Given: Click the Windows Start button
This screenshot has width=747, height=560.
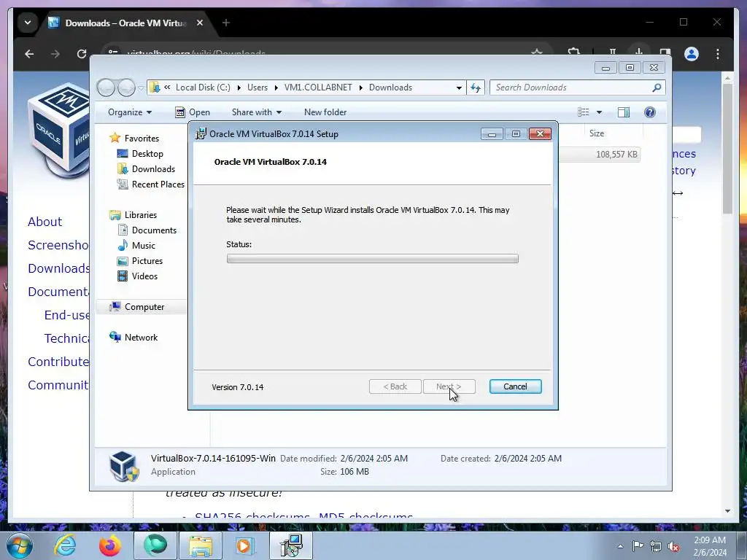Looking at the screenshot, I should [x=19, y=545].
